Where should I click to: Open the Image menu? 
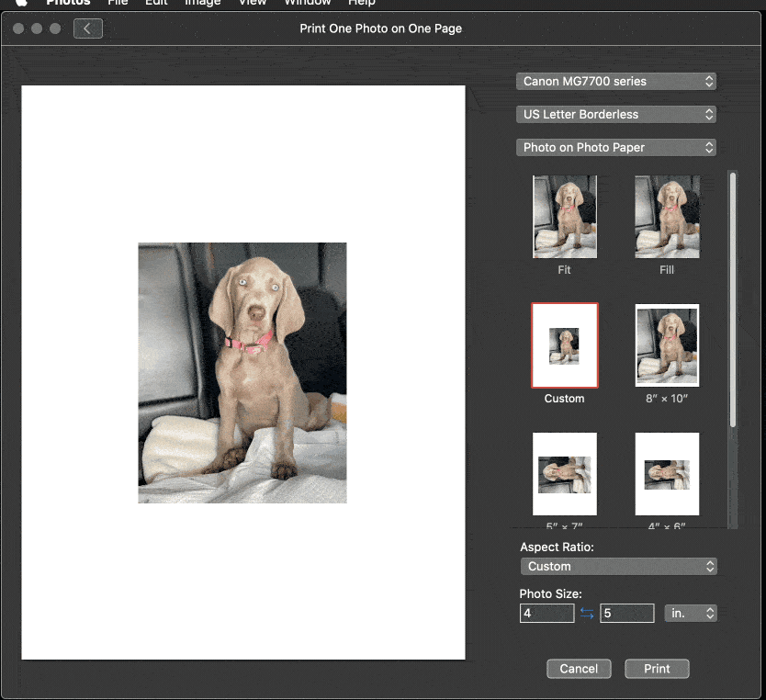click(x=202, y=3)
